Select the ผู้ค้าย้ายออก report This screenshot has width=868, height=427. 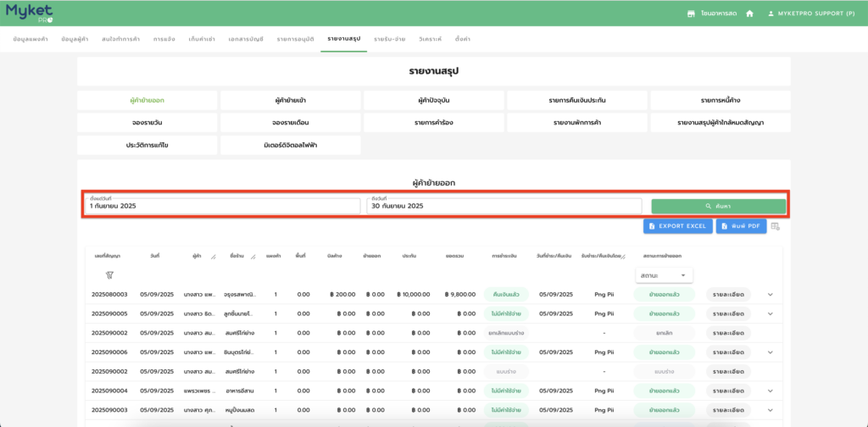coord(147,101)
